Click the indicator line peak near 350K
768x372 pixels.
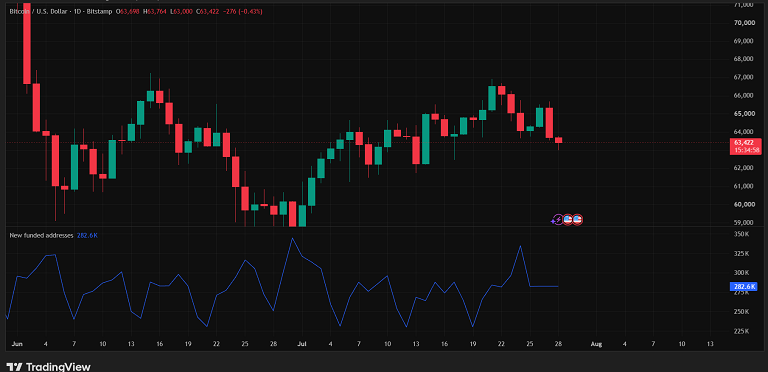click(292, 238)
